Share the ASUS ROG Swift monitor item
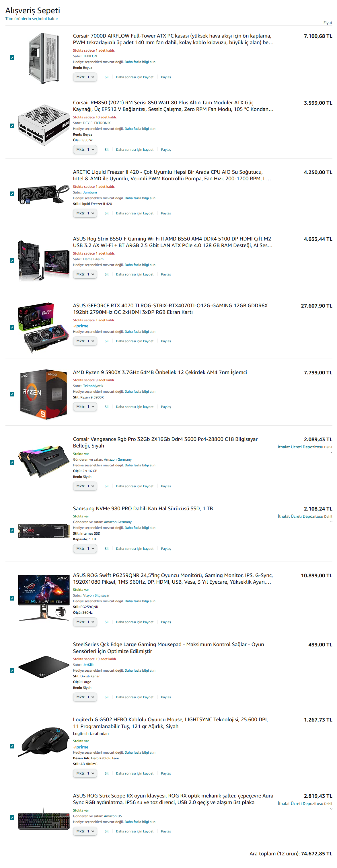This screenshot has width=337, height=868. (166, 622)
